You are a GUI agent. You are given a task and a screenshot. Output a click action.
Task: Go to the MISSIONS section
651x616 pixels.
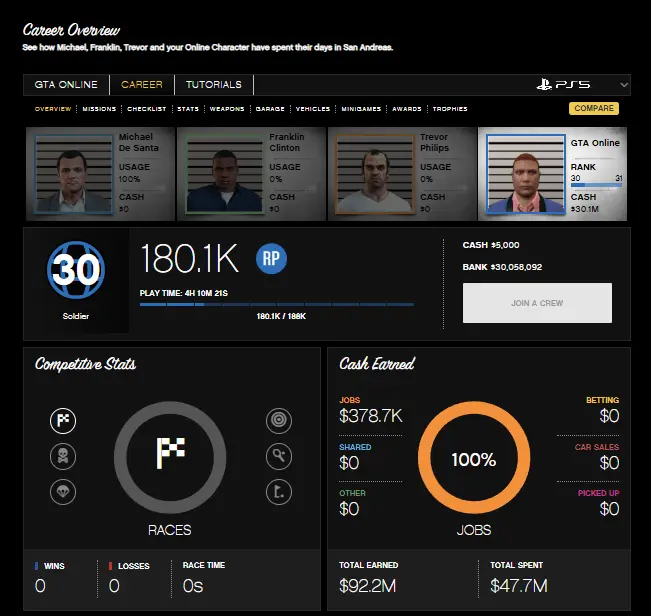point(99,109)
